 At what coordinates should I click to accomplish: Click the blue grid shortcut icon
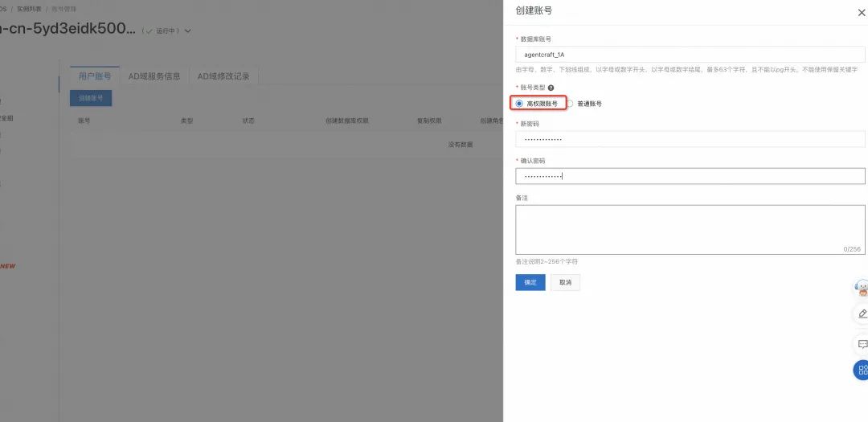862,371
